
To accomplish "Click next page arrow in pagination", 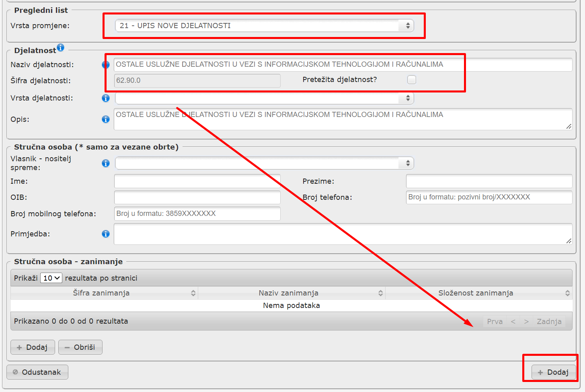I will 526,322.
